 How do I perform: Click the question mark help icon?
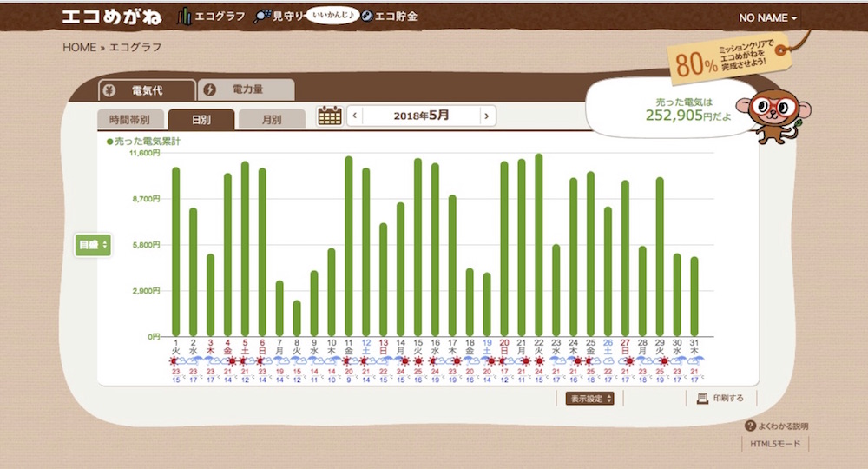coord(750,426)
